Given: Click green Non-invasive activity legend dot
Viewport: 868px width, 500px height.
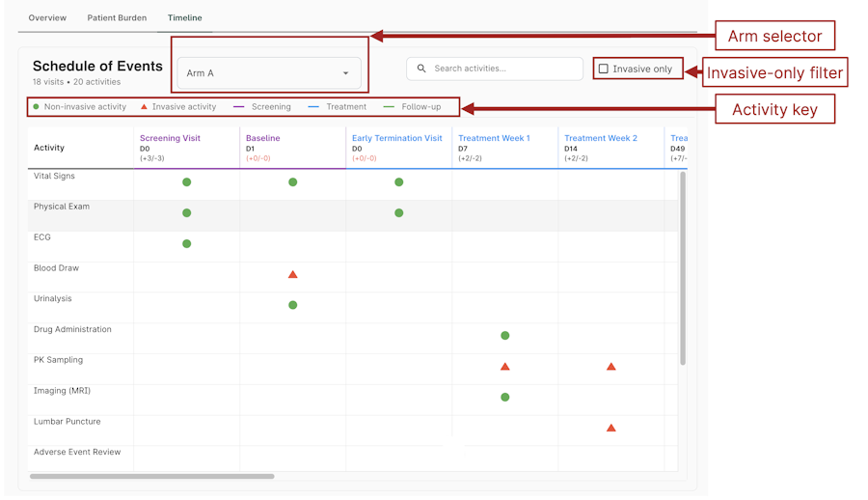Looking at the screenshot, I should point(36,106).
